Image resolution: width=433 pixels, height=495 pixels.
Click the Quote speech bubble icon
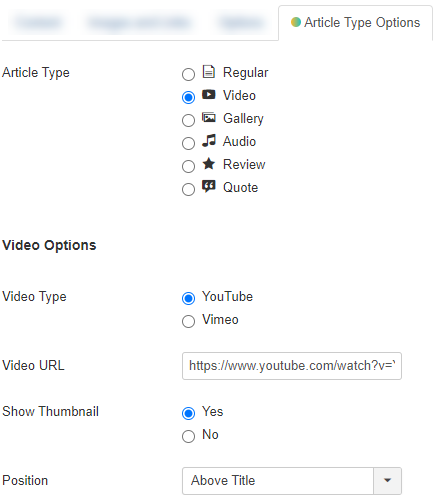click(209, 187)
